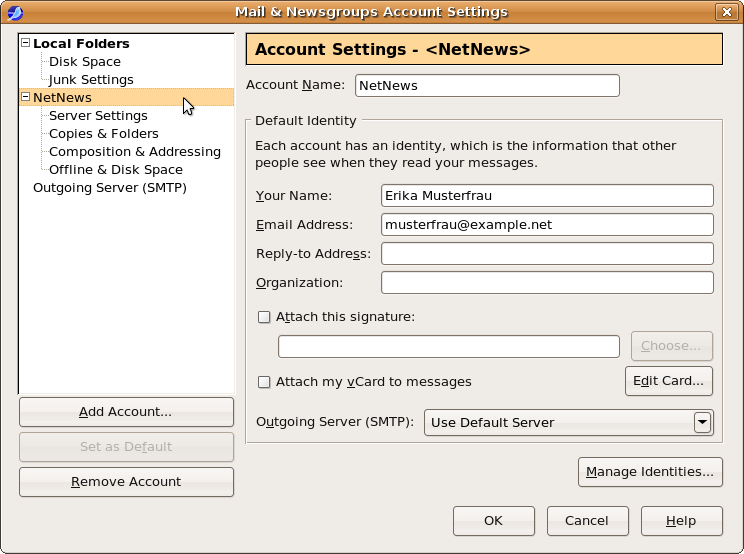Viewport: 744px width, 554px height.
Task: Focus the Reply-to Address text field
Action: (547, 254)
